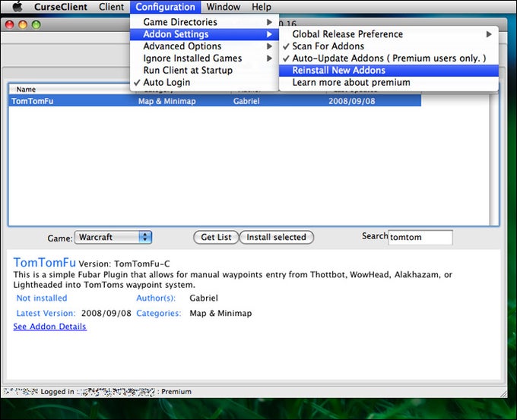Open the Apple menu
The width and height of the screenshot is (517, 420).
(x=17, y=6)
